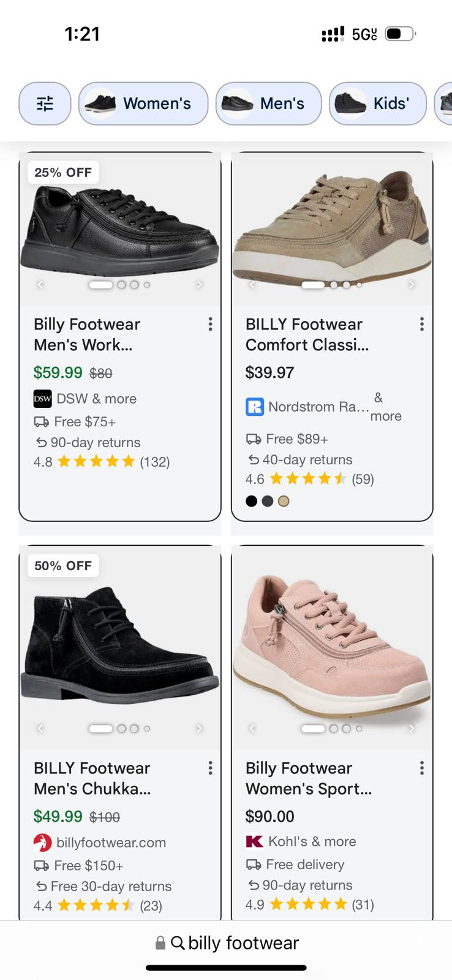This screenshot has height=980, width=452.
Task: Tap the billy footwear search address bar
Action: [x=227, y=943]
